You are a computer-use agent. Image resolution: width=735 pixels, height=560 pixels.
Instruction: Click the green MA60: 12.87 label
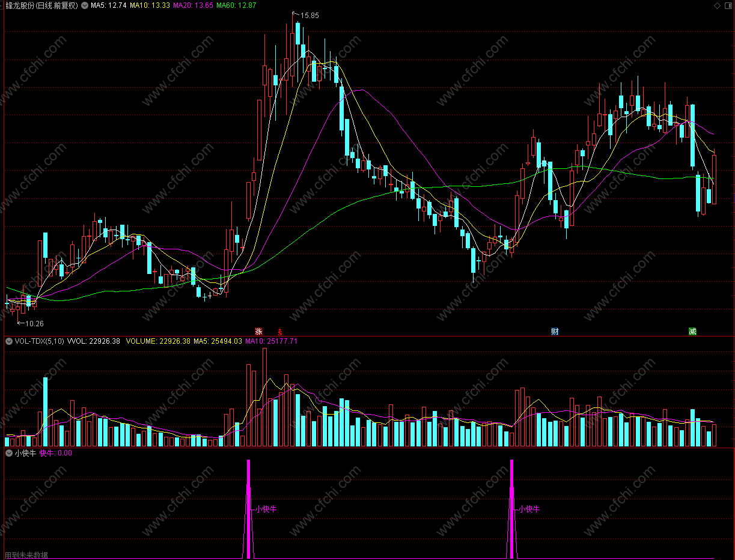236,5
